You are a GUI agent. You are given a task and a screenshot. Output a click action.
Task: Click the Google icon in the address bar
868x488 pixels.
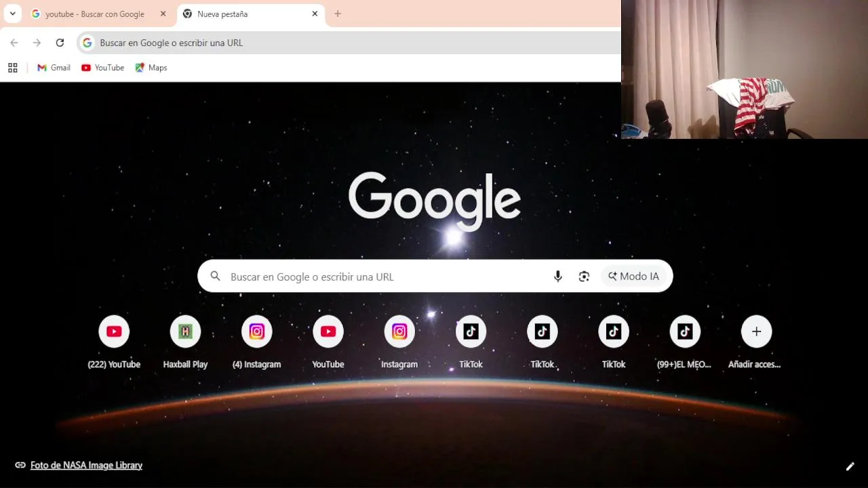[x=87, y=43]
